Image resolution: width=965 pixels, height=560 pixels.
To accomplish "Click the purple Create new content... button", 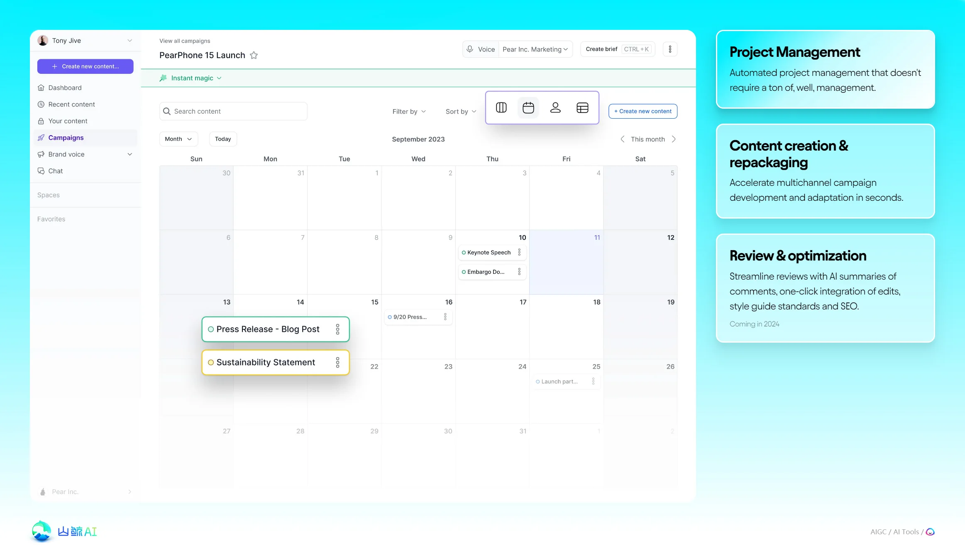I will pos(86,66).
